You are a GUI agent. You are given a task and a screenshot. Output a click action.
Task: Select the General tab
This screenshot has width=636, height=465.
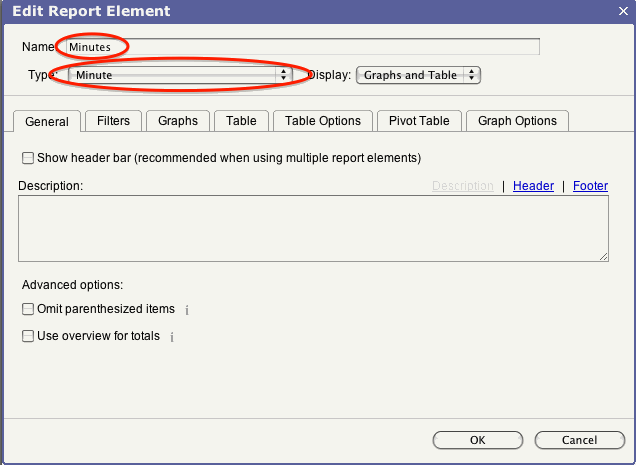[46, 122]
